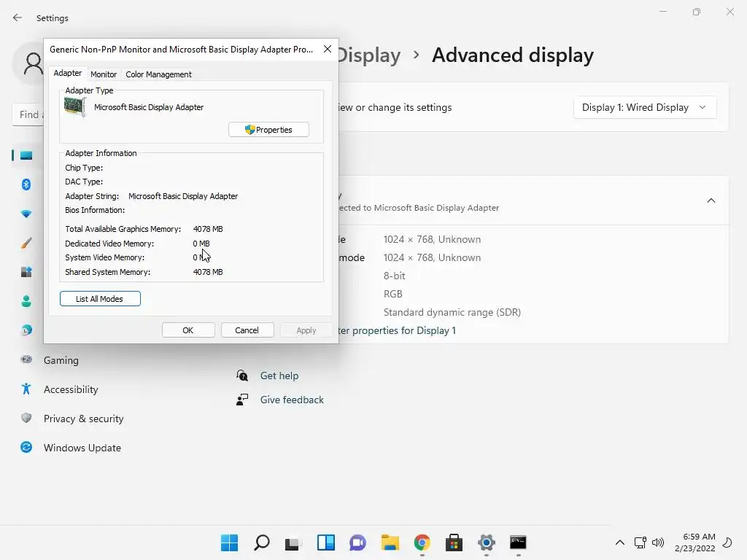Image resolution: width=747 pixels, height=560 pixels.
Task: Cancel the adapter properties dialog
Action: (247, 330)
